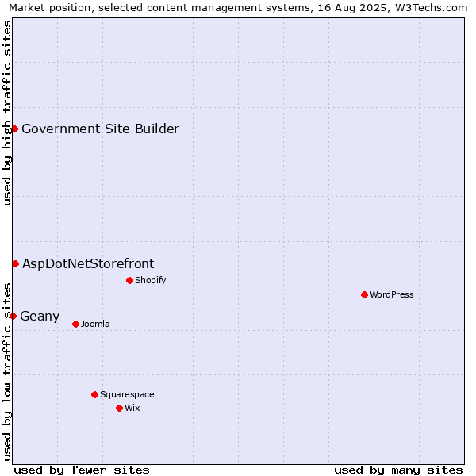This screenshot has height=476, width=476.
Task: Click the Government Site Builder red marker
Action: coord(14,129)
